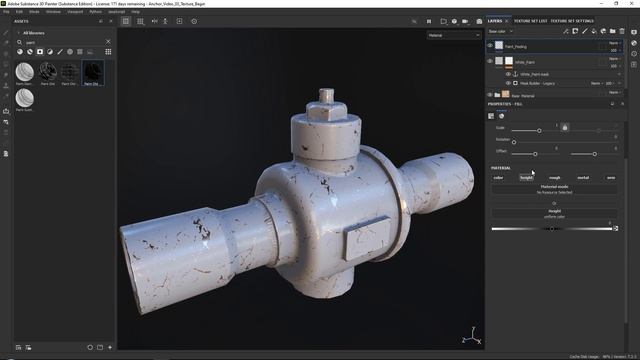
Task: Click the camera rotation reset icon in toolbar
Action: pos(194,21)
